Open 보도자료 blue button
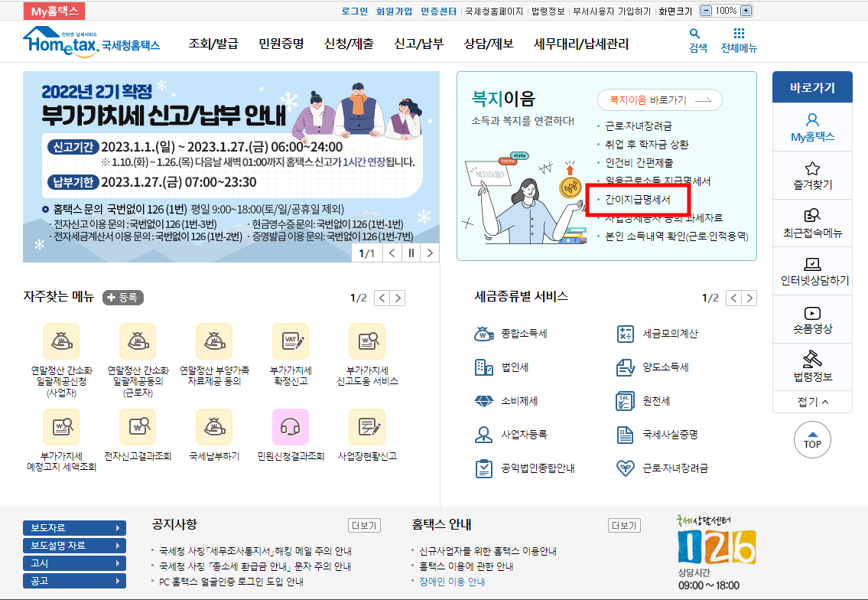This screenshot has width=868, height=600. (x=74, y=528)
